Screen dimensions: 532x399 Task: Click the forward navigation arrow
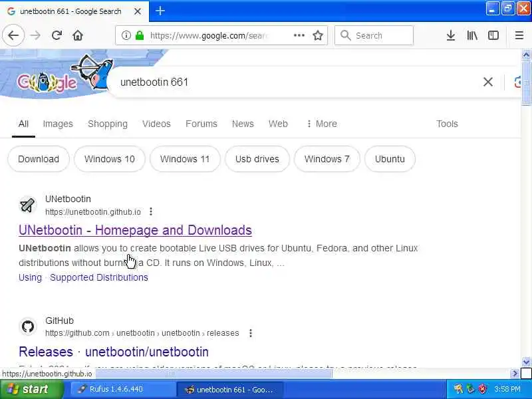click(35, 35)
